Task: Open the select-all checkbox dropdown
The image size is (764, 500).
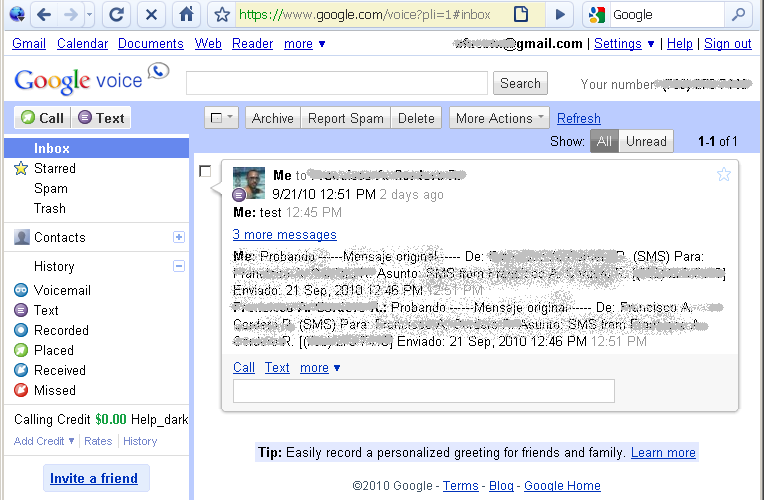Action: (x=222, y=118)
